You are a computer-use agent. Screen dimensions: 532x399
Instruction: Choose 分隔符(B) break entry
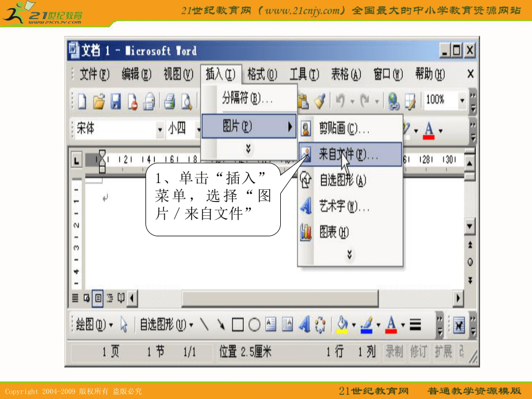pos(249,98)
